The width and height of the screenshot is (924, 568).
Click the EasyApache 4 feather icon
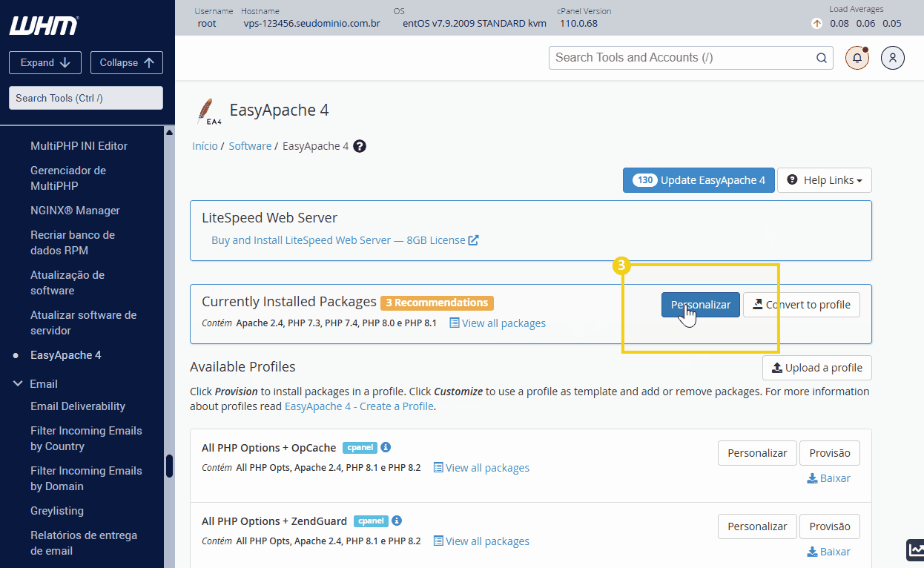tap(208, 111)
